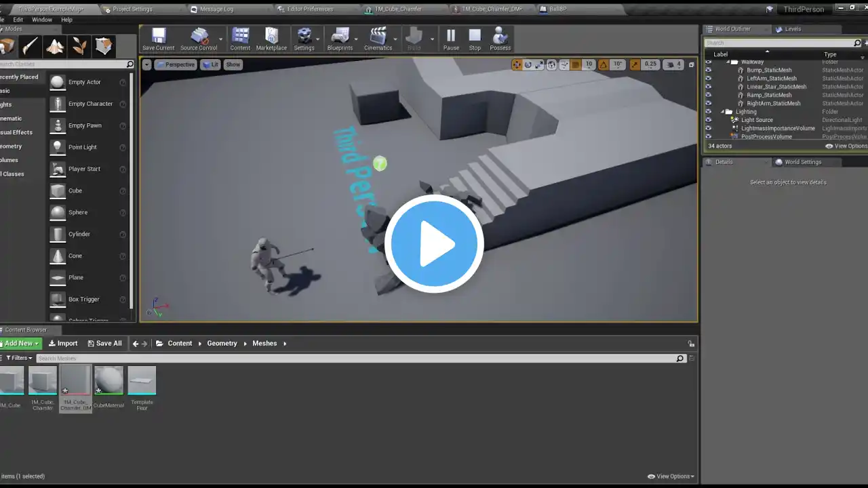868x488 pixels.
Task: Expand the Add New dropdown
Action: click(x=21, y=344)
